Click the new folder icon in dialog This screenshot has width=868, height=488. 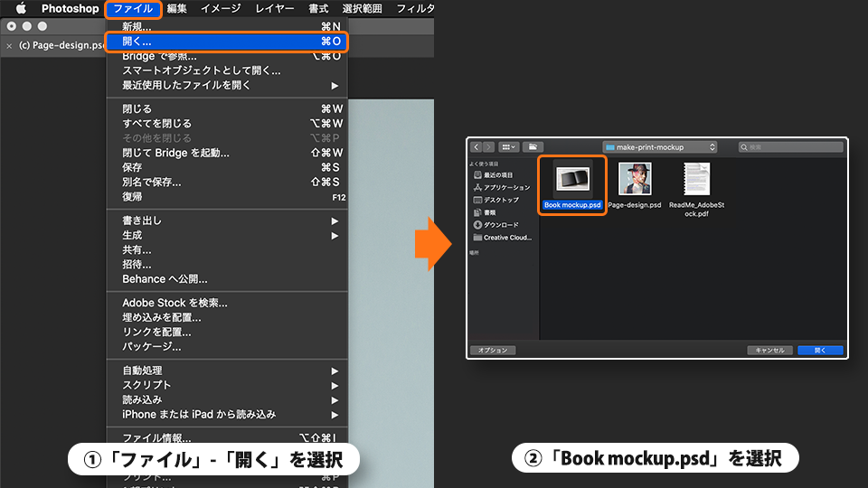[533, 147]
